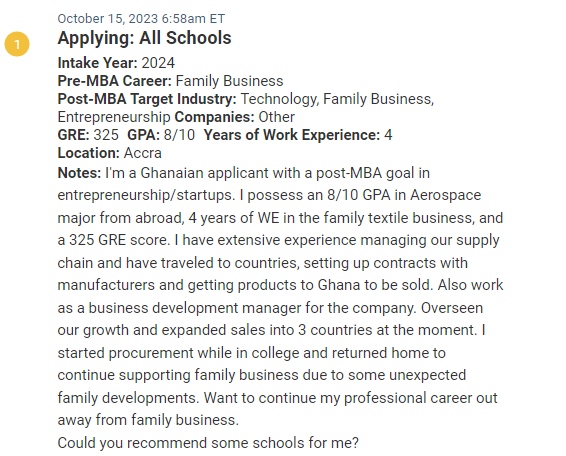Click the GPA label
Image resolution: width=566 pixels, height=456 pixels.
(x=144, y=135)
